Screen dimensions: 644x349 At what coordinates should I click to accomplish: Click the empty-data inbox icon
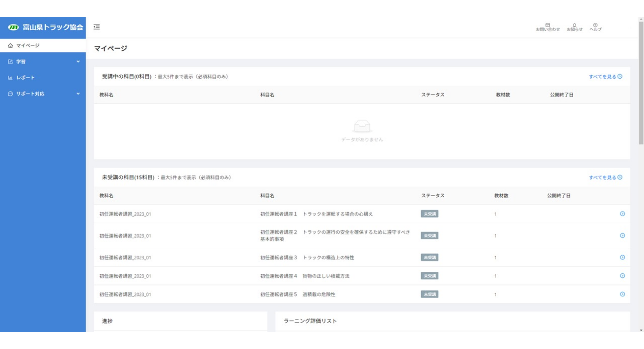(x=362, y=126)
